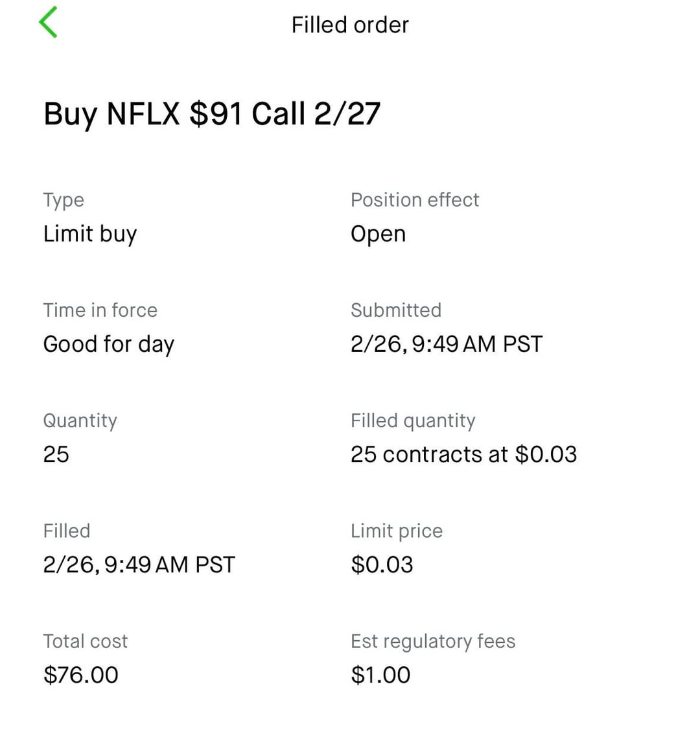Click the $0.03 value under Limit price

[382, 564]
